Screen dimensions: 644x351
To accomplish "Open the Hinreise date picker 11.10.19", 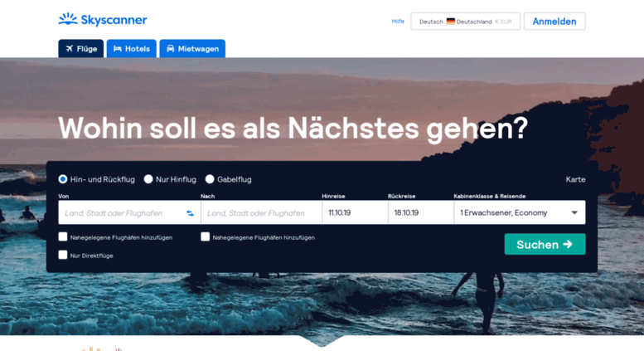I will point(355,212).
